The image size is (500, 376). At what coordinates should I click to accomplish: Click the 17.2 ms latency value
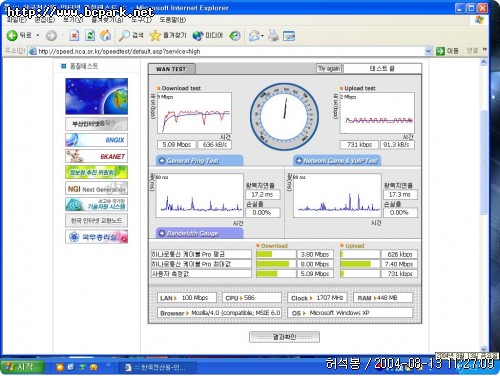(262, 194)
